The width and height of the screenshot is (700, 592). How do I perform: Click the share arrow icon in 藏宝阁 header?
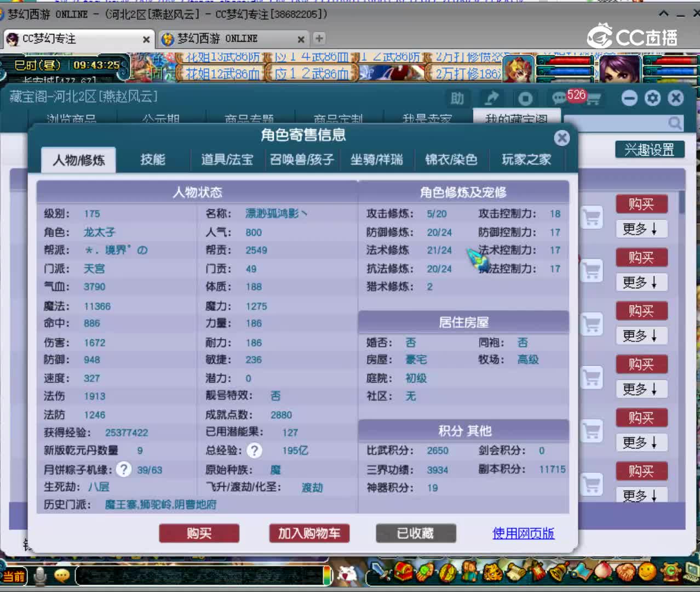pos(491,98)
